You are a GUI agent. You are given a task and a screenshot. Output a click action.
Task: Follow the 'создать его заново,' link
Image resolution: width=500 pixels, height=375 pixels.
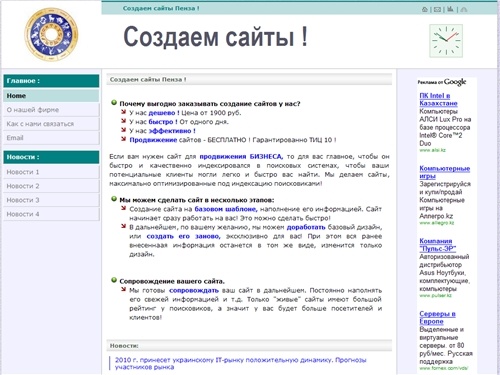183,236
